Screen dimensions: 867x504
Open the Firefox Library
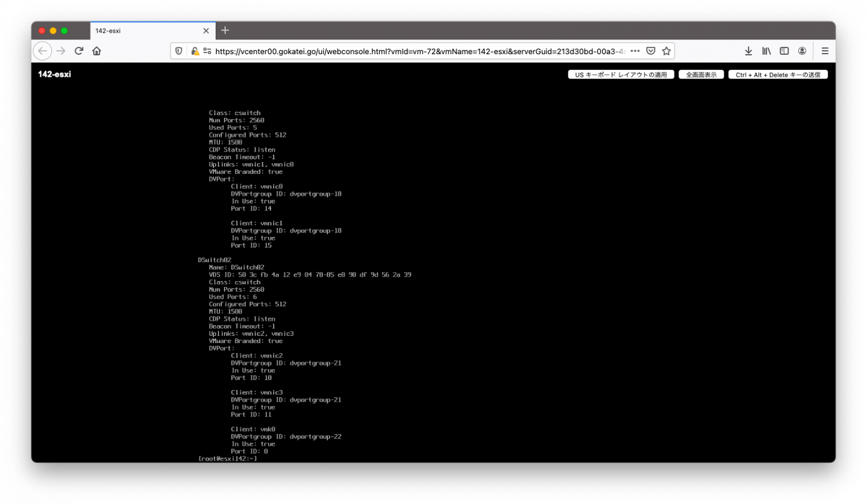[766, 50]
